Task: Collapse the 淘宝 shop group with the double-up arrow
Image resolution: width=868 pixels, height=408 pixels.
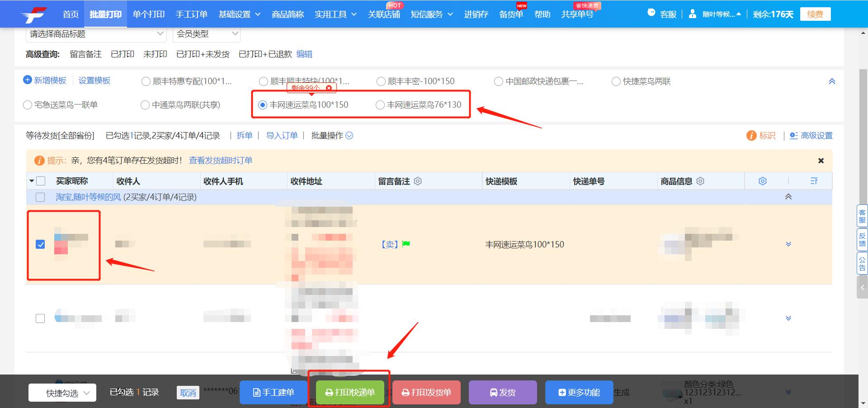Action: pyautogui.click(x=788, y=197)
